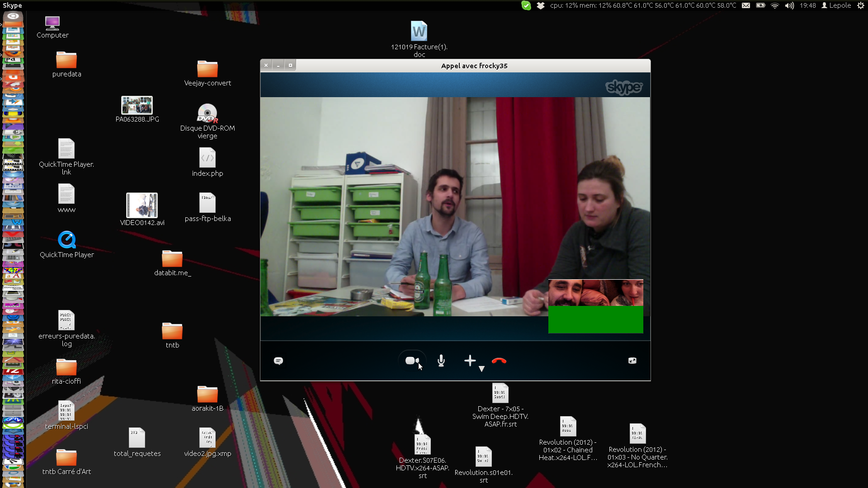
Task: Expand the small arrow beside the plus
Action: point(481,369)
